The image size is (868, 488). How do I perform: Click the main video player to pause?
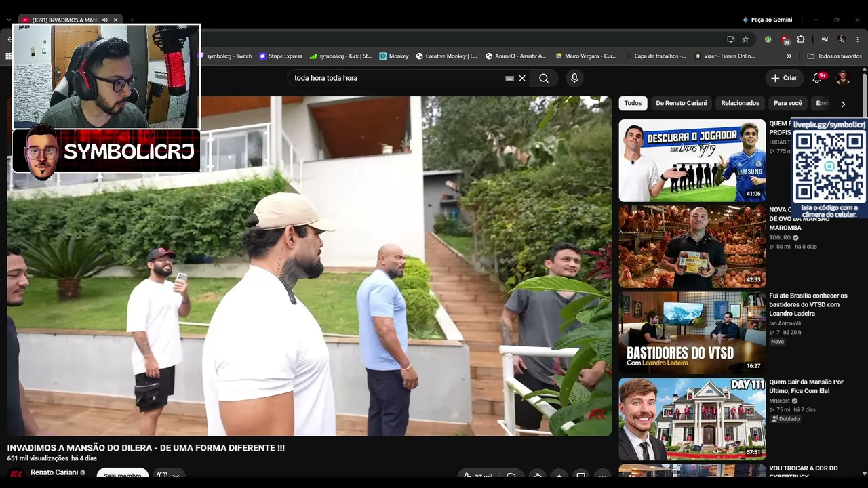pyautogui.click(x=309, y=266)
